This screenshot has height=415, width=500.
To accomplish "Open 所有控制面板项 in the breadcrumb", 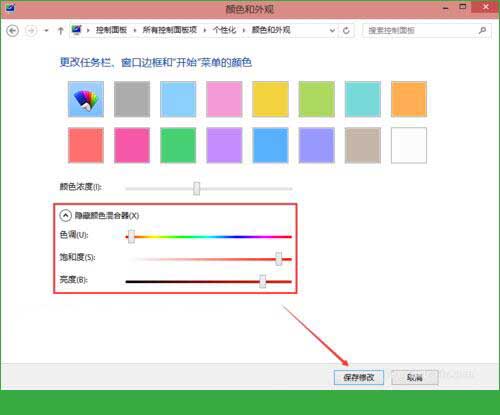I will tap(169, 30).
